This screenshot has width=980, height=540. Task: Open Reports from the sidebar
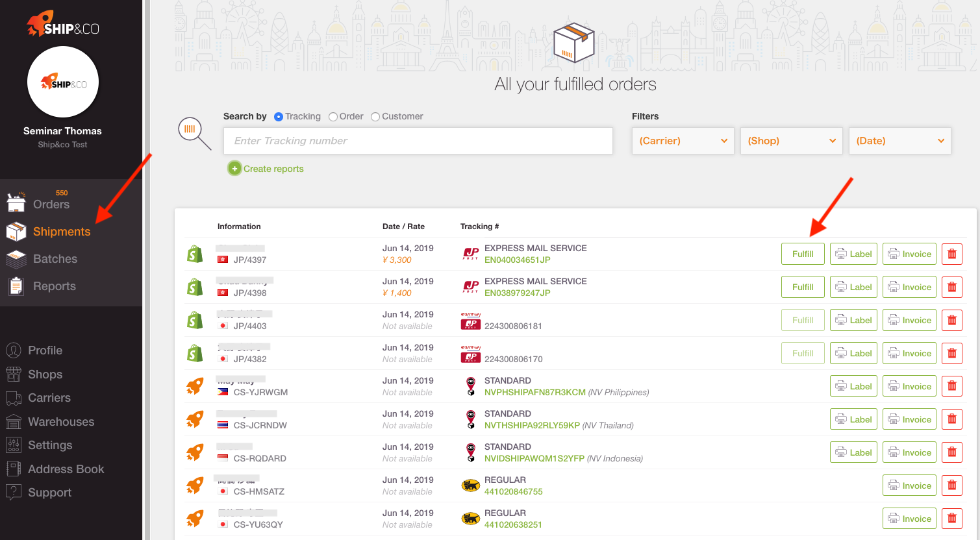tap(54, 286)
